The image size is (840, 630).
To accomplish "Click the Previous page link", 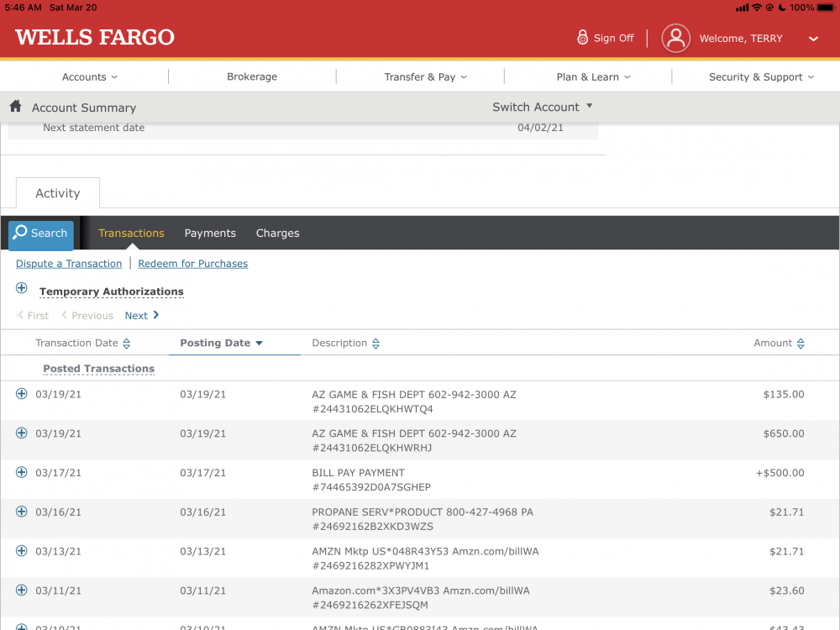I will click(x=87, y=316).
